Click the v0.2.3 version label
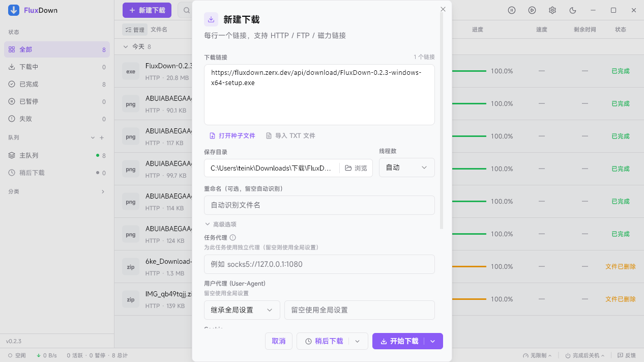Viewport: 644px width, 362px height. point(14,341)
